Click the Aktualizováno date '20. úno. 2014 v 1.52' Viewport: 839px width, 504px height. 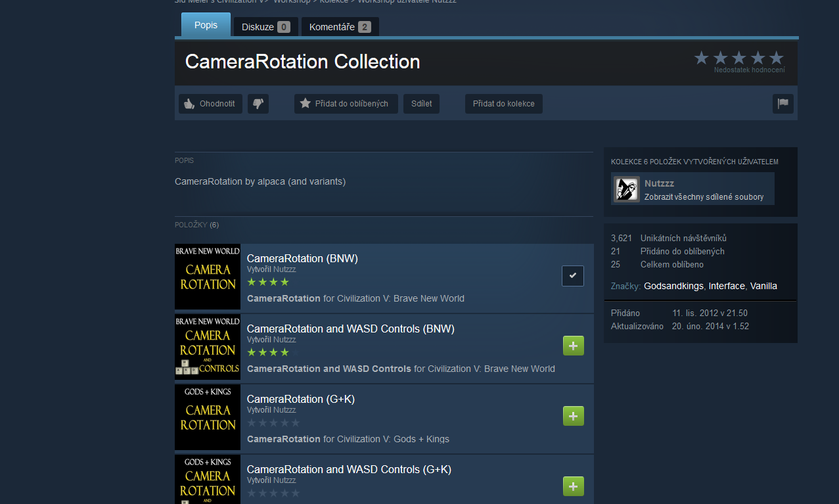pyautogui.click(x=710, y=327)
